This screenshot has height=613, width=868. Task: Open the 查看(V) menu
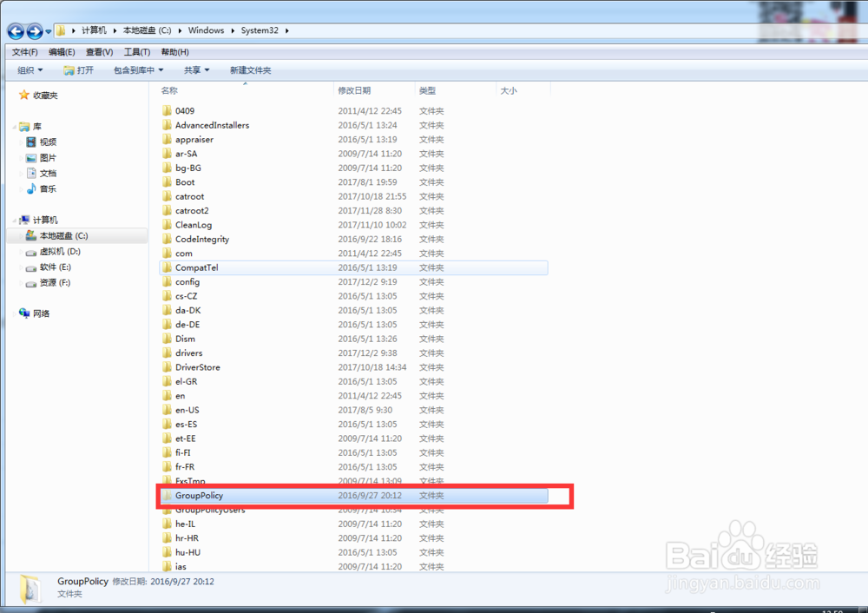pos(99,52)
